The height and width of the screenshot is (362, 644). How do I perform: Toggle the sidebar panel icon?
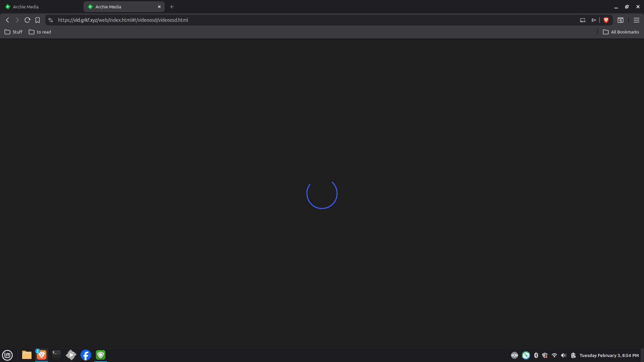pyautogui.click(x=621, y=20)
